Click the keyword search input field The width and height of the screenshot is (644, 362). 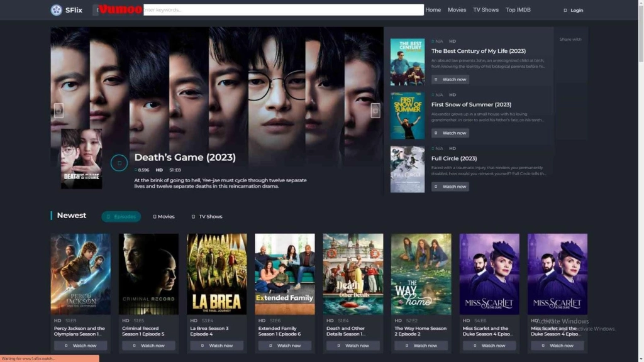(x=283, y=10)
